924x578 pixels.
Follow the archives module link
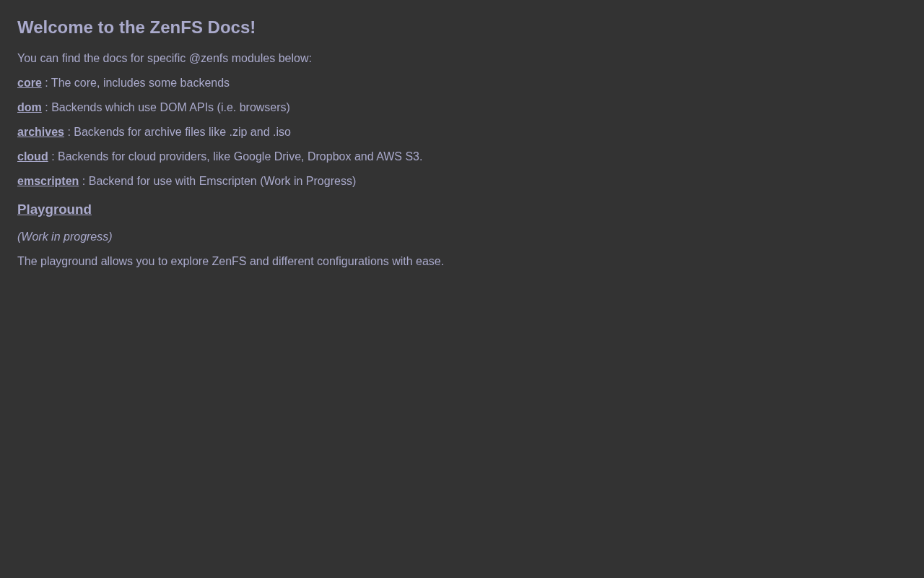coord(40,132)
